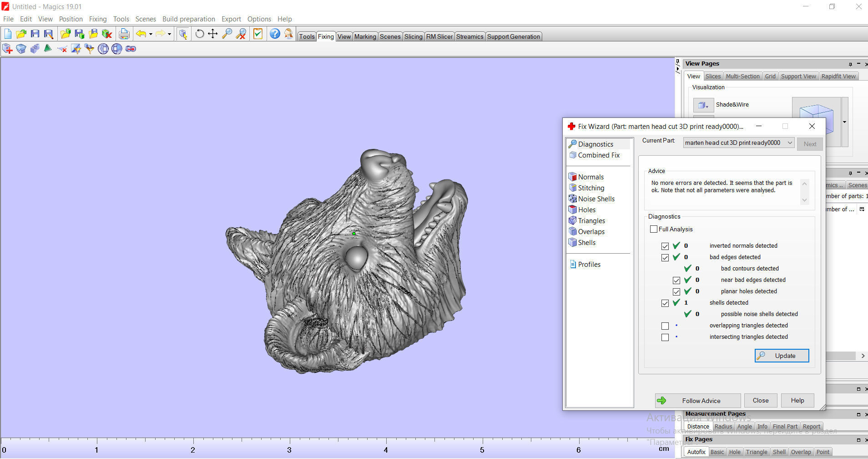Pin the View Pages panel
This screenshot has height=459, width=868.
(850, 64)
